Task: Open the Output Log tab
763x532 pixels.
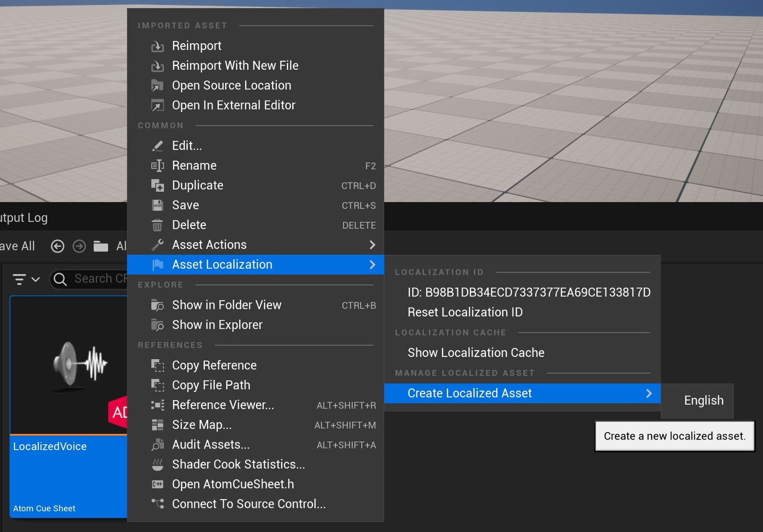Action: coord(24,218)
